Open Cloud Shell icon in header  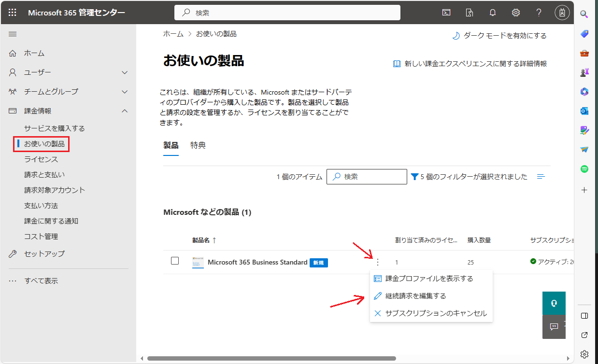[x=446, y=13]
